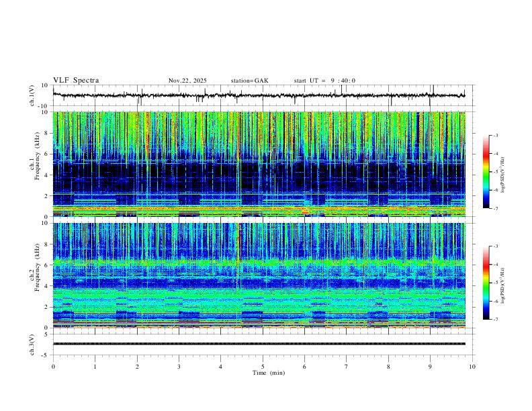Click the ch.1 spectrogram colorbar
This screenshot has height=411, width=532.
(486, 172)
